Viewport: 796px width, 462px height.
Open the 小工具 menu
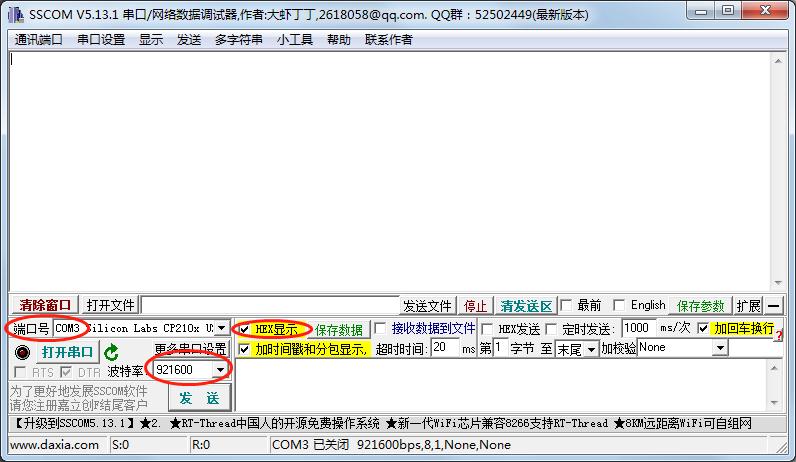click(x=295, y=40)
